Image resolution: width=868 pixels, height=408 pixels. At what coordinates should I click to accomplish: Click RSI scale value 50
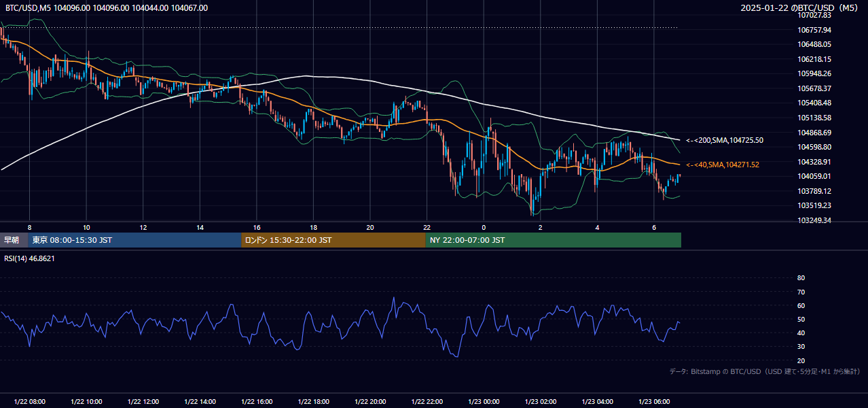[x=801, y=319]
